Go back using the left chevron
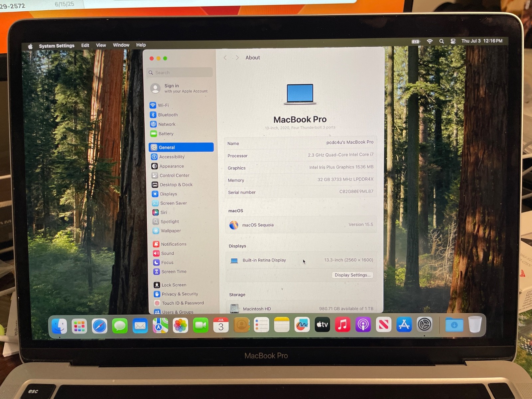Screen dimensions: 532x399 pyautogui.click(x=225, y=58)
